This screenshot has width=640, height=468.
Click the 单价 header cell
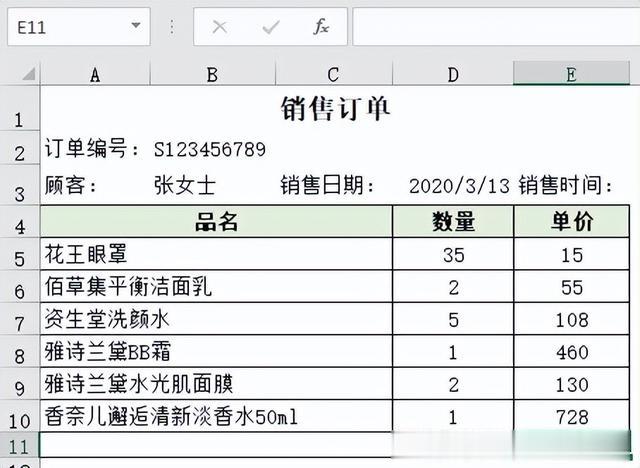571,222
